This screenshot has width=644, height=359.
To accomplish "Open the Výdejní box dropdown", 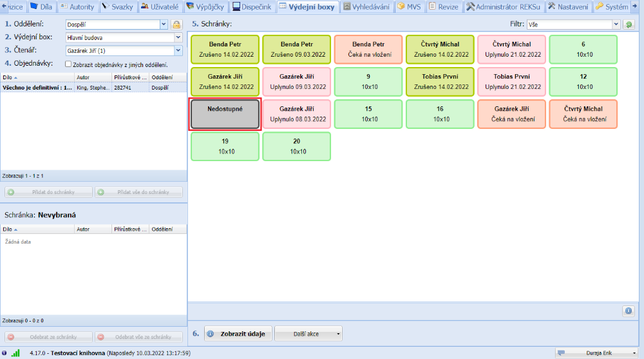I will [x=178, y=37].
